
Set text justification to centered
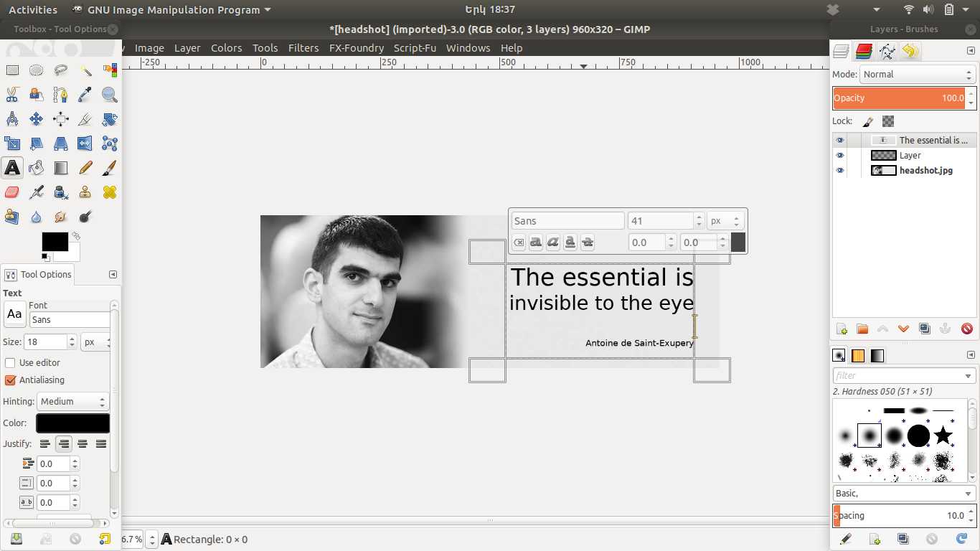(x=83, y=444)
